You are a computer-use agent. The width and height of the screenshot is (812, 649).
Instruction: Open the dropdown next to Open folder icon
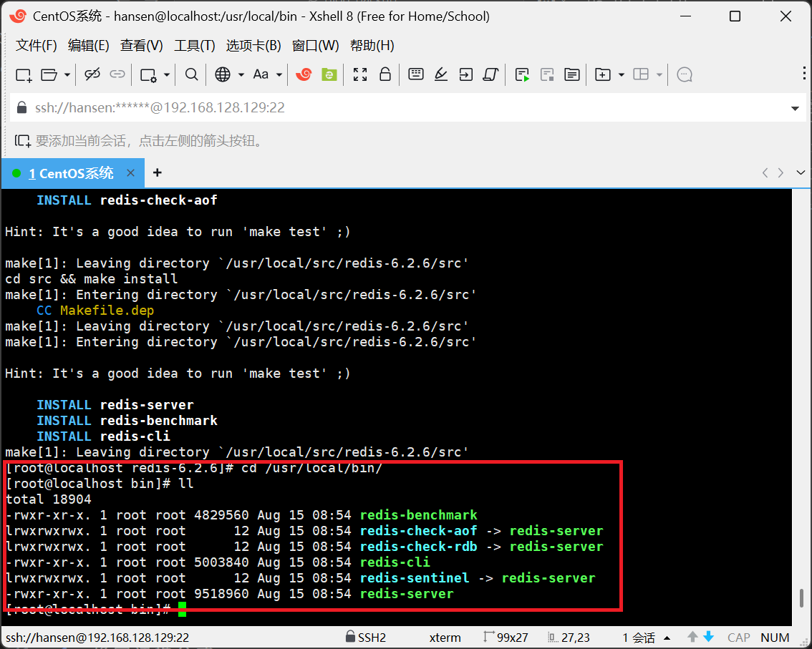[67, 74]
